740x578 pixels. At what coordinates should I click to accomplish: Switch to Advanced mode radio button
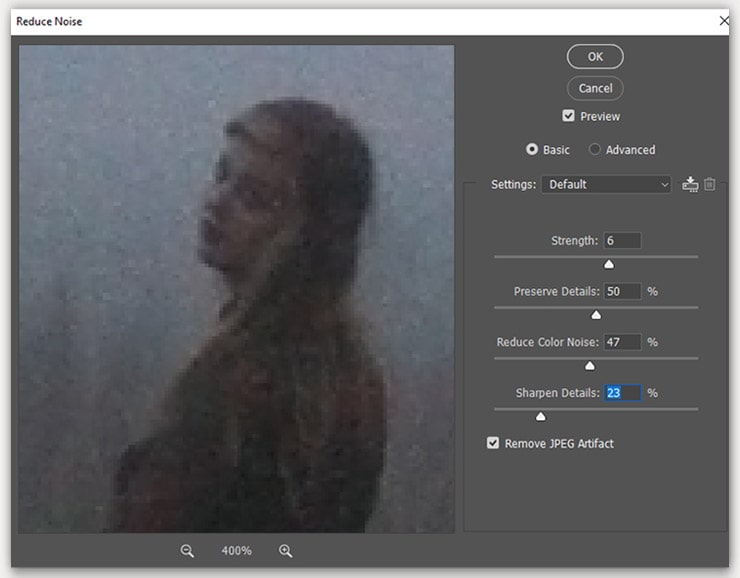595,150
